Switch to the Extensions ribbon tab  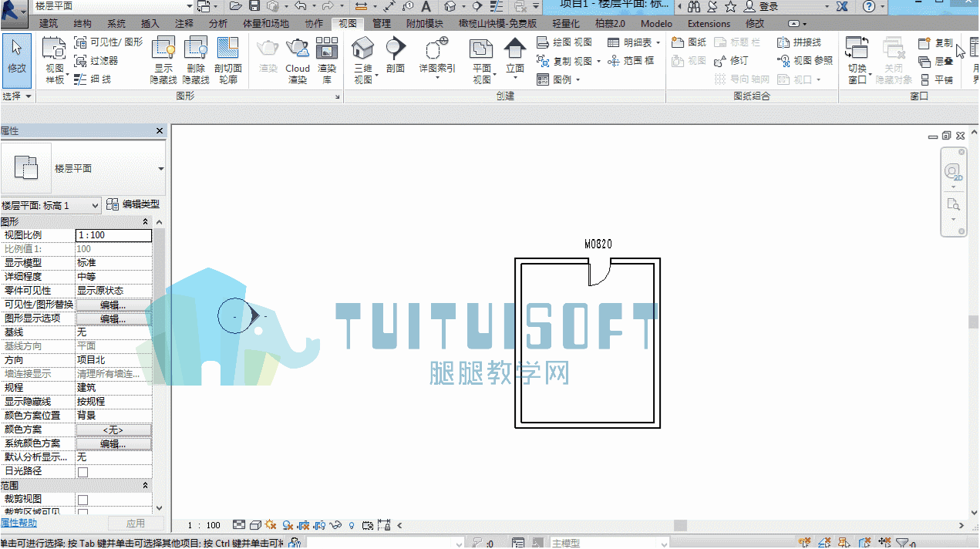(709, 24)
